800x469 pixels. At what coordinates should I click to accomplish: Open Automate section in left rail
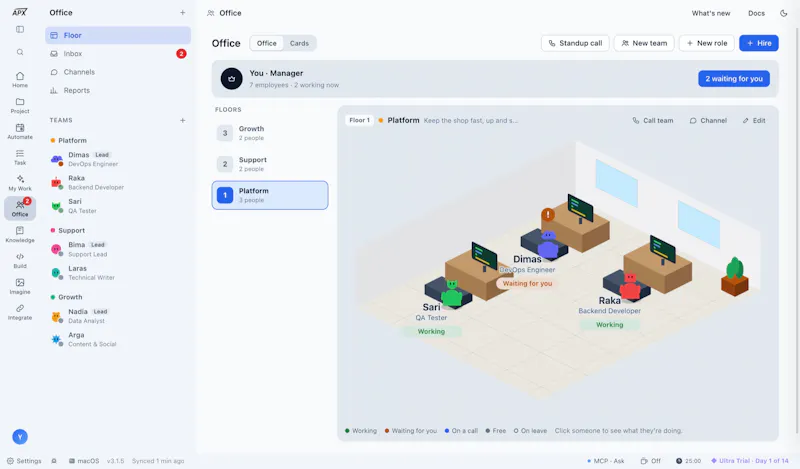click(x=20, y=131)
